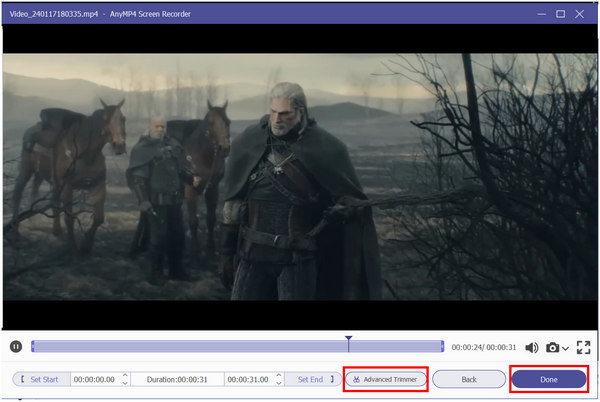Go Back to the previous screen

tap(468, 380)
